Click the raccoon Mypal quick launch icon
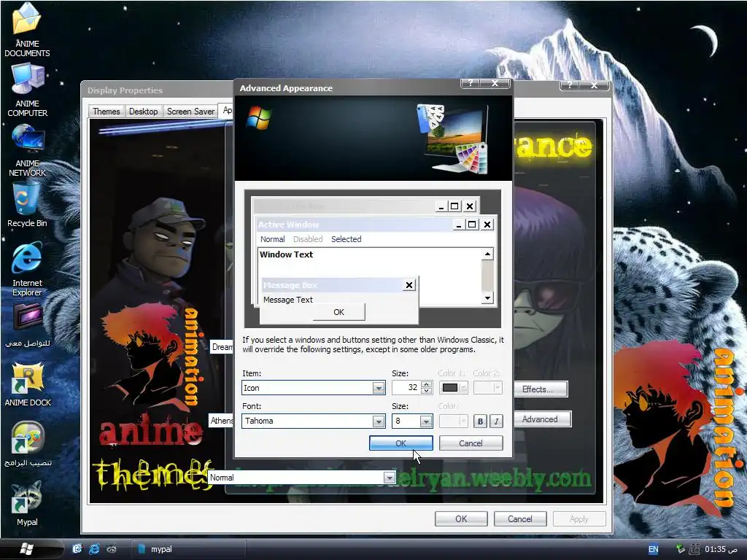This screenshot has height=560, width=747. [112, 549]
